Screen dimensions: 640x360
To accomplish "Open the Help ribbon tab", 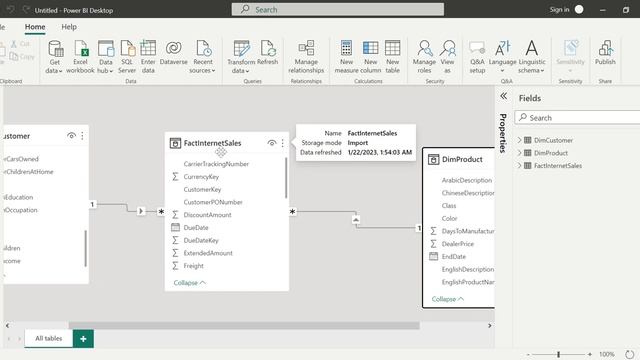I will click(x=69, y=27).
